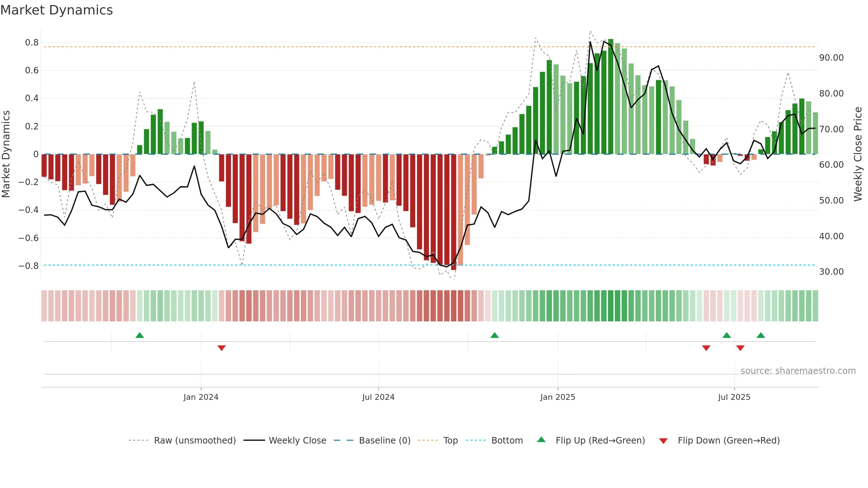
Task: Click the −0.8 left axis tick label
Action: pos(29,266)
